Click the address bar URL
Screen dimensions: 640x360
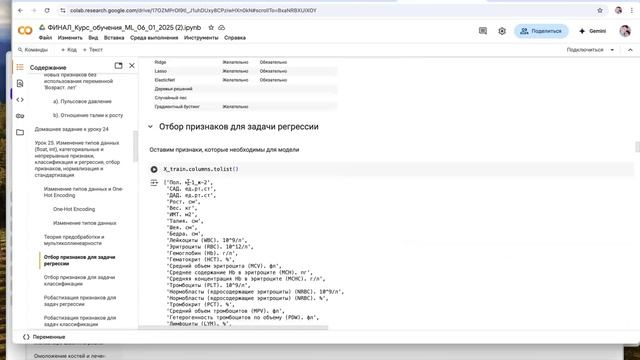193,10
